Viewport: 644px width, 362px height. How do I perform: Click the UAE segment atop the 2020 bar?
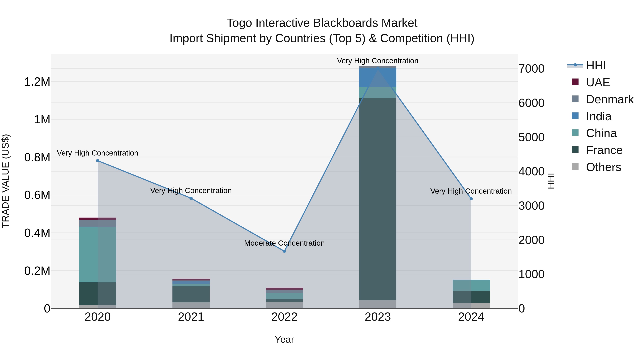pos(98,219)
